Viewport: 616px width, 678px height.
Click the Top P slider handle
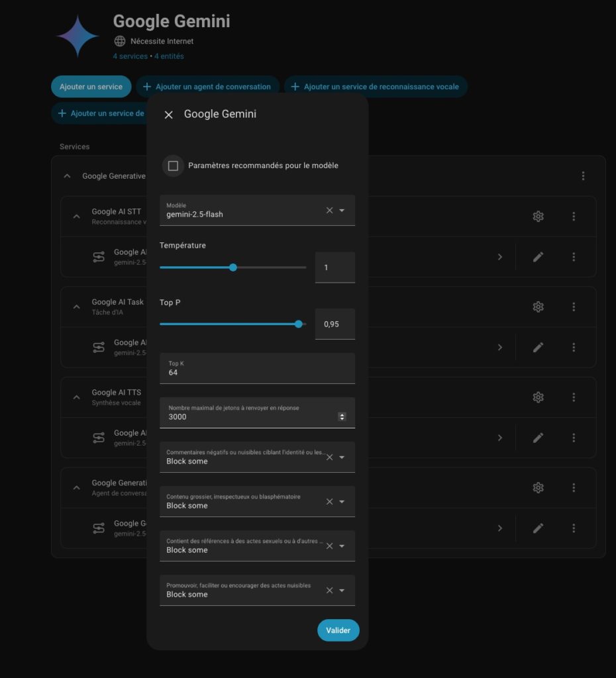(298, 324)
